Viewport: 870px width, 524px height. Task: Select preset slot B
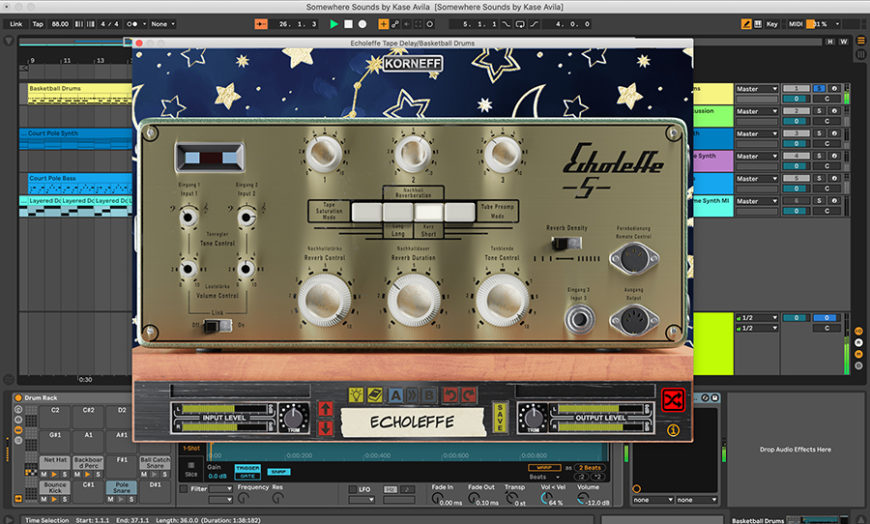coord(429,395)
